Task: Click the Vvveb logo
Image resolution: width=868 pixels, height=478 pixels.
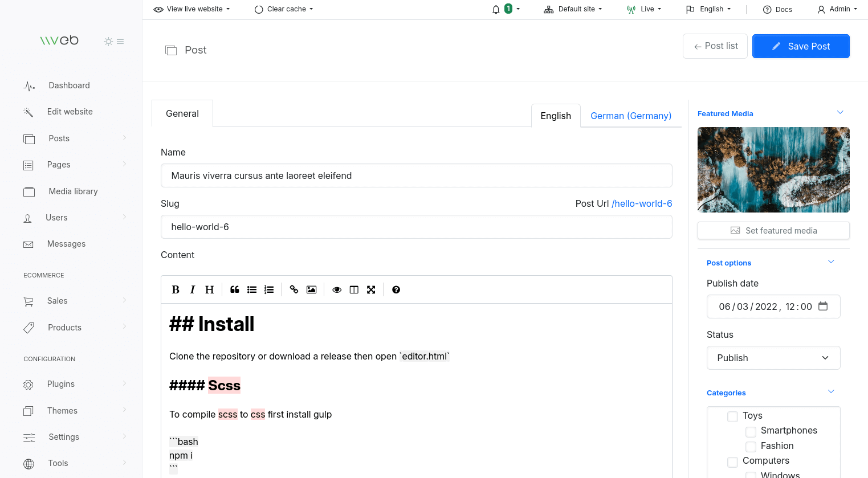Action: point(59,40)
